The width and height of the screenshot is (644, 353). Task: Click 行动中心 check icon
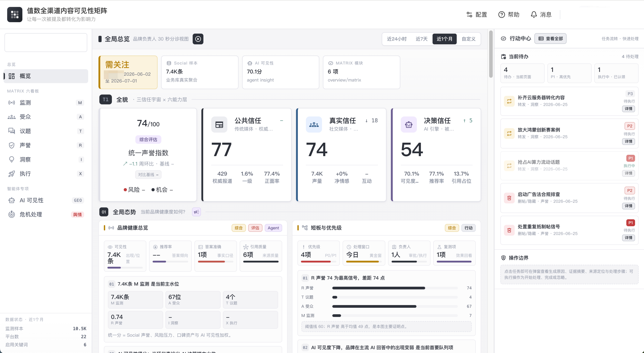tap(503, 39)
